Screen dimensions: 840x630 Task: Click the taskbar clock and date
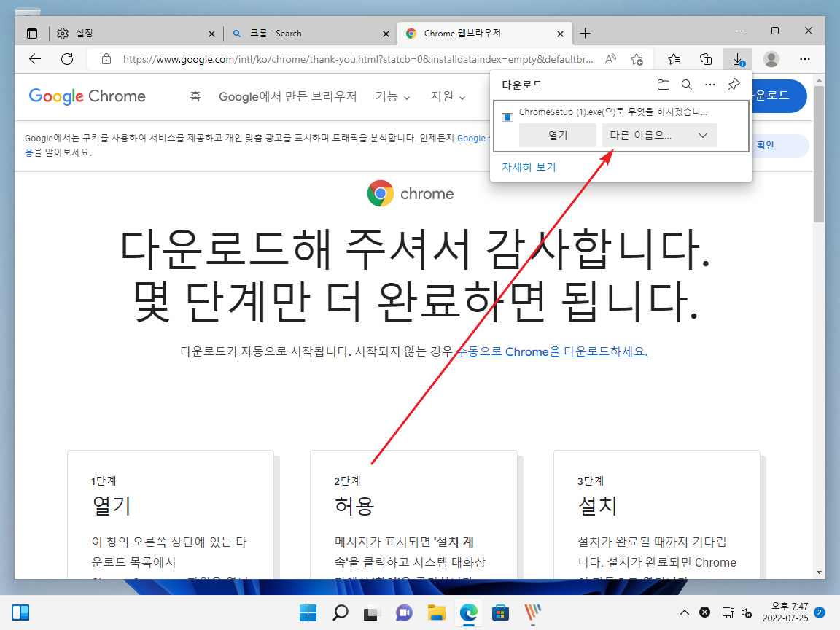pos(785,612)
